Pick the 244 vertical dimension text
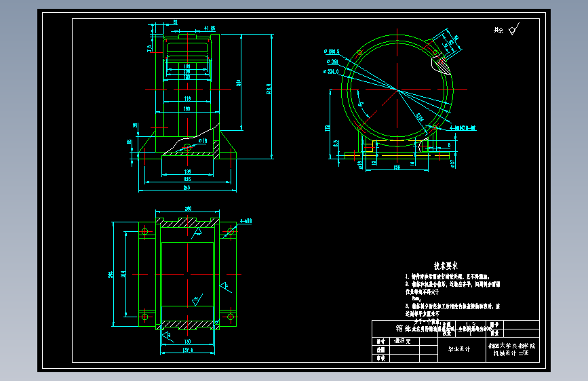This screenshot has width=588, height=381. click(239, 83)
